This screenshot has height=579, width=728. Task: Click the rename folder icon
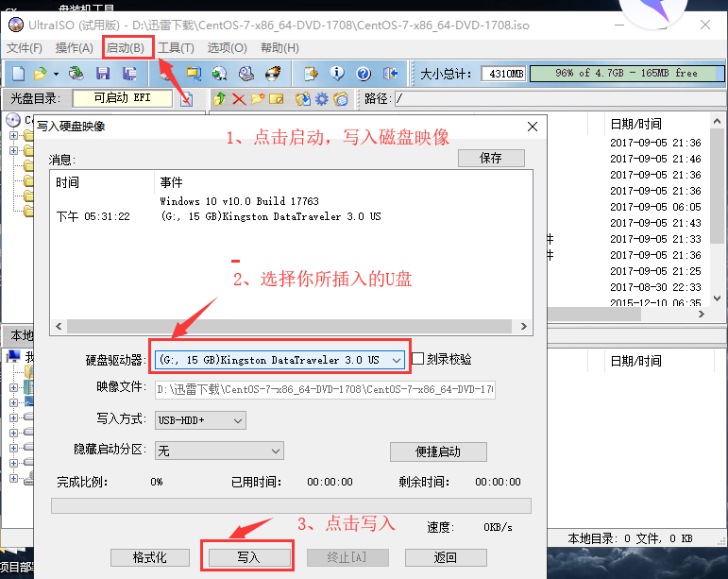(x=277, y=98)
